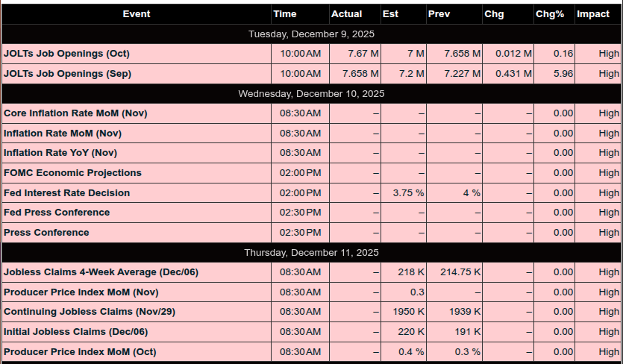Click the Wednesday, December 10, 2025 header
This screenshot has width=623, height=364.
[311, 94]
